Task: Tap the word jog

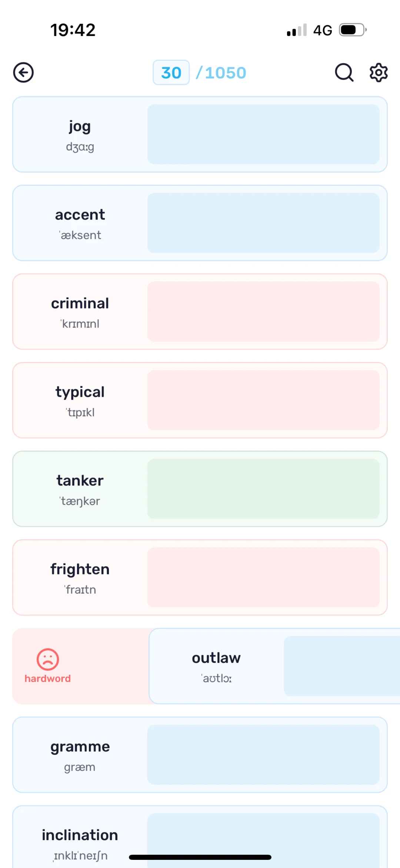Action: click(x=80, y=127)
